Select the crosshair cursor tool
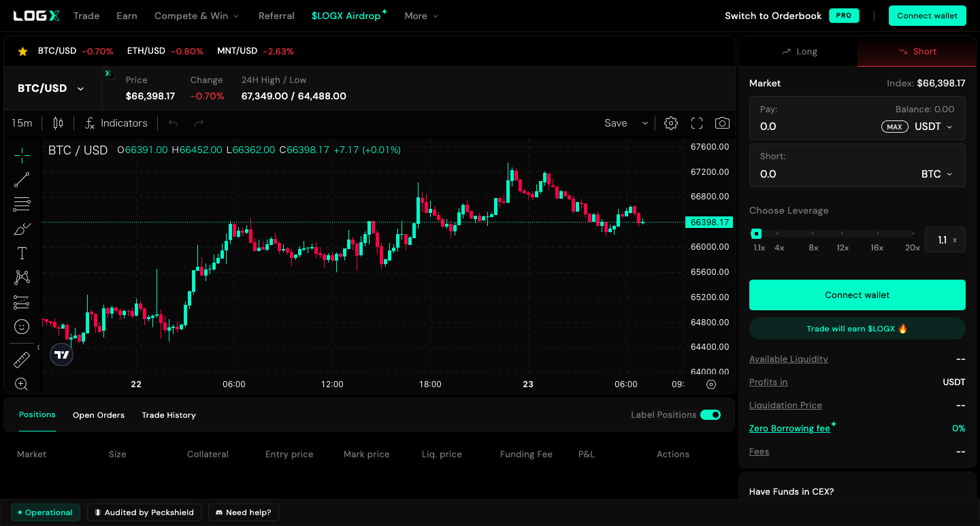Viewport: 980px width, 526px height. click(x=21, y=154)
